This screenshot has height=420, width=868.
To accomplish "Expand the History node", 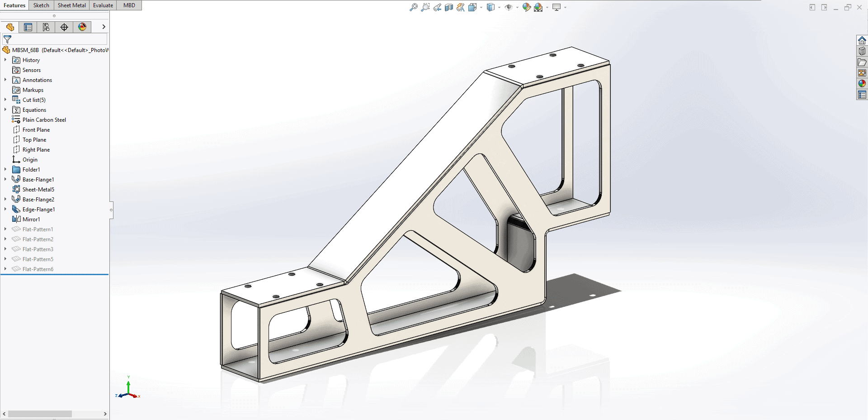I will (5, 60).
